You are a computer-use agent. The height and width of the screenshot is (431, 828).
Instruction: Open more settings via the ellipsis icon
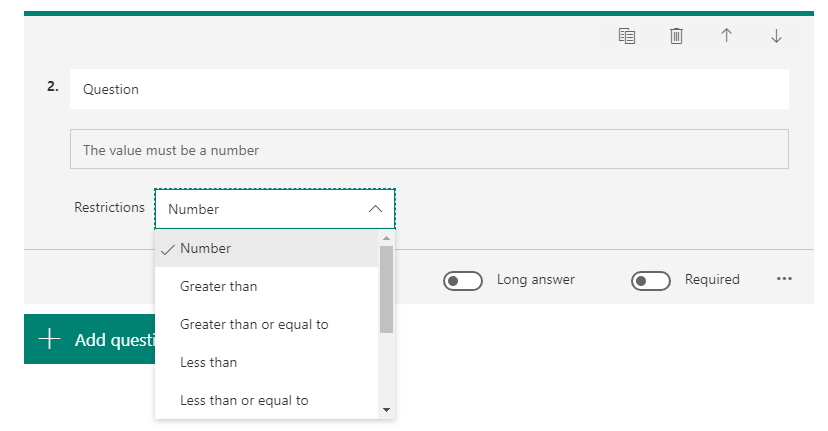coord(784,279)
